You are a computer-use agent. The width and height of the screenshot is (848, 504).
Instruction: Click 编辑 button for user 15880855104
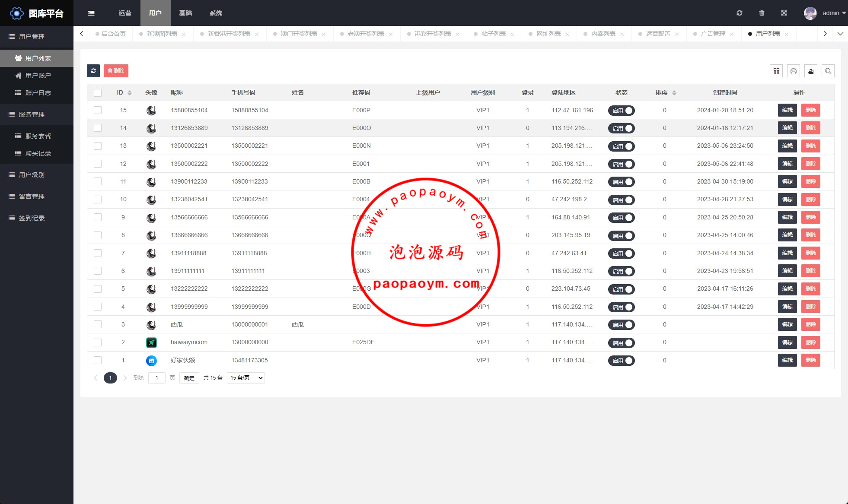(787, 110)
